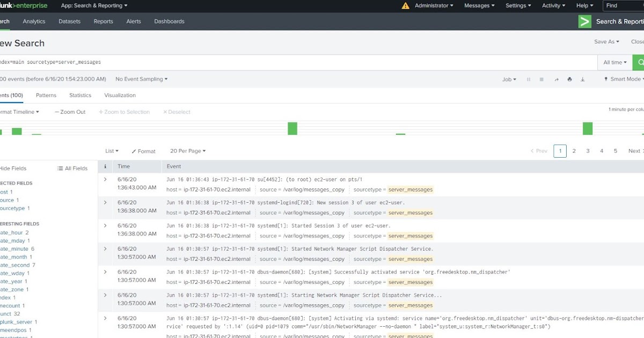Expand the first su[4452] event details

[x=105, y=179]
